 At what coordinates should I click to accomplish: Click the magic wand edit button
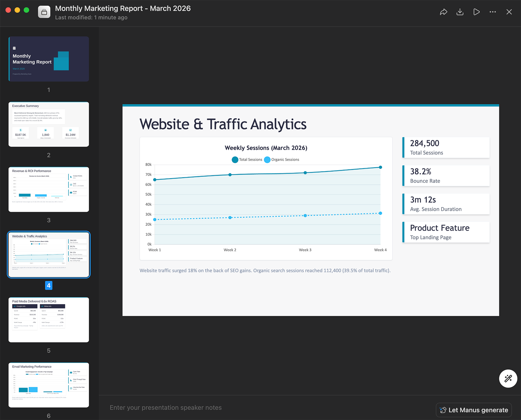click(508, 378)
